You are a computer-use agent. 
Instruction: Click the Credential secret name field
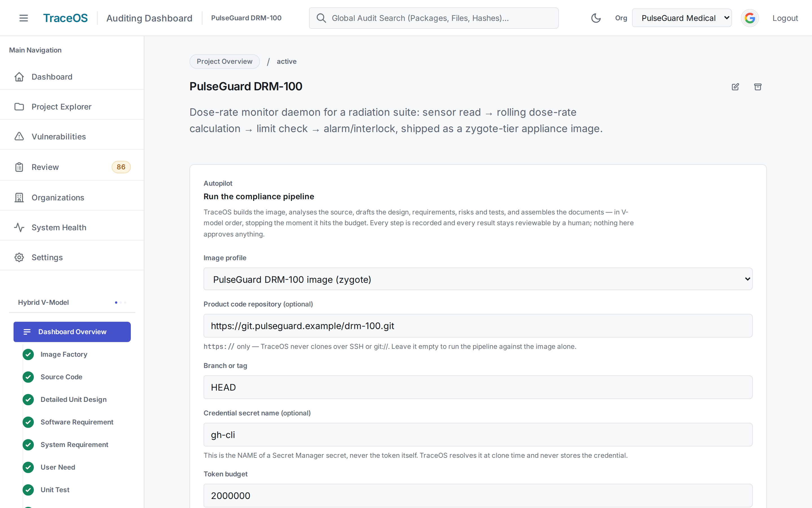(x=478, y=435)
